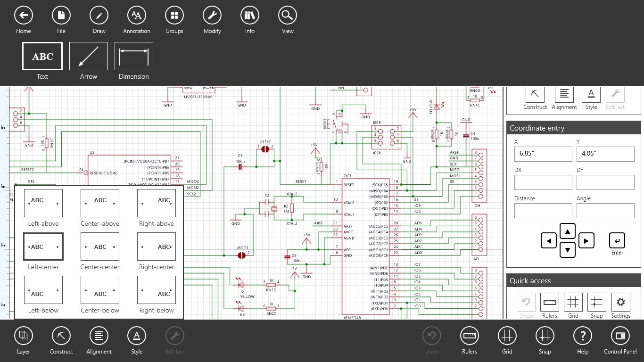Toggle Snap in the bottom bar
644x362 pixels.
tap(545, 337)
